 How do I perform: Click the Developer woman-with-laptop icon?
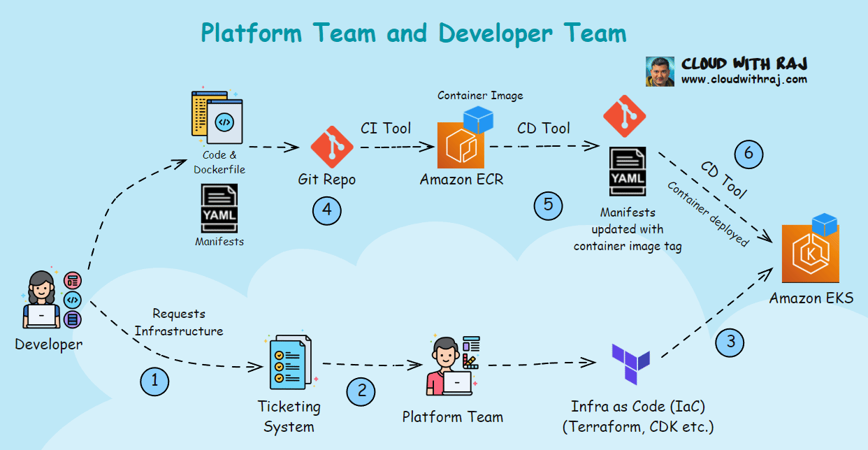(x=41, y=299)
